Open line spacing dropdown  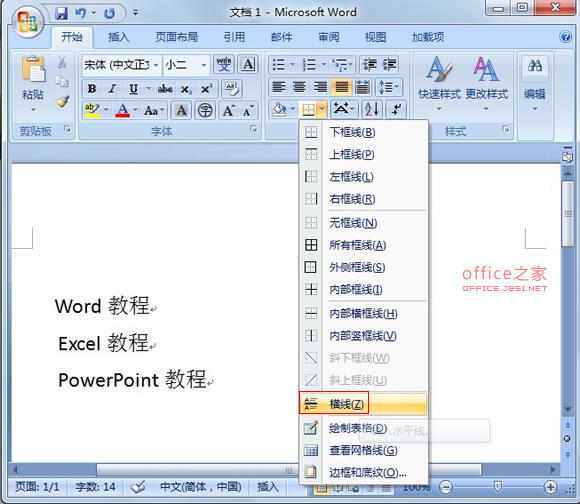(388, 87)
